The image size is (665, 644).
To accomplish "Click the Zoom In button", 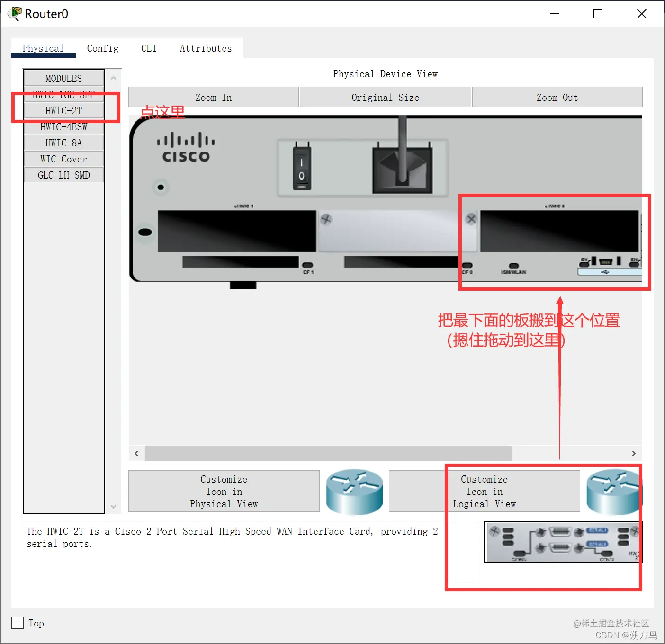I will click(214, 97).
